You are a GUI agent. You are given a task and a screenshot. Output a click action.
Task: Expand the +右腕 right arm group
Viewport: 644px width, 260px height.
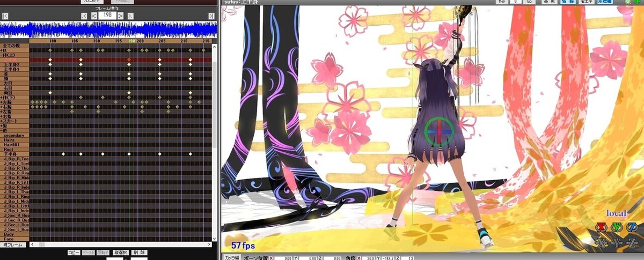click(14, 107)
